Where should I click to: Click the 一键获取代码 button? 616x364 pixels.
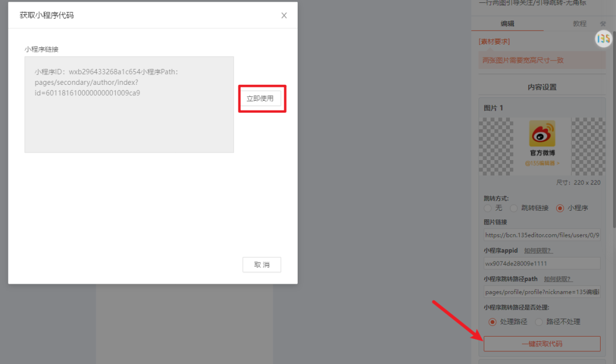pos(542,343)
